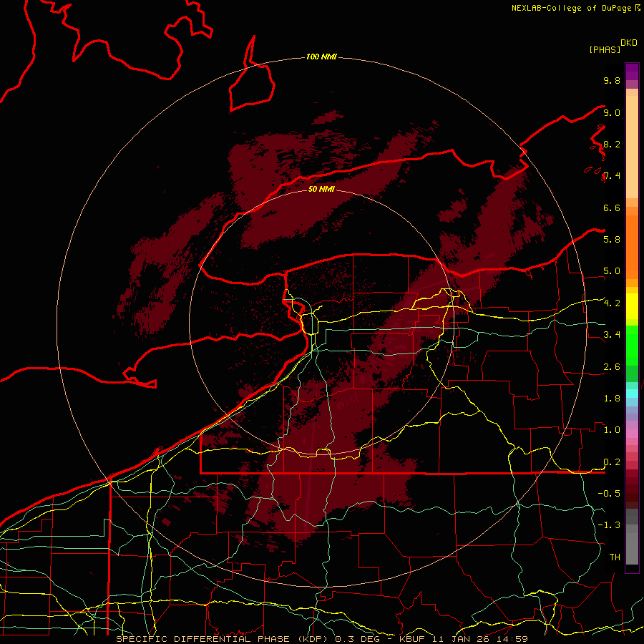Select the 2.6 value on color scale

(x=612, y=367)
